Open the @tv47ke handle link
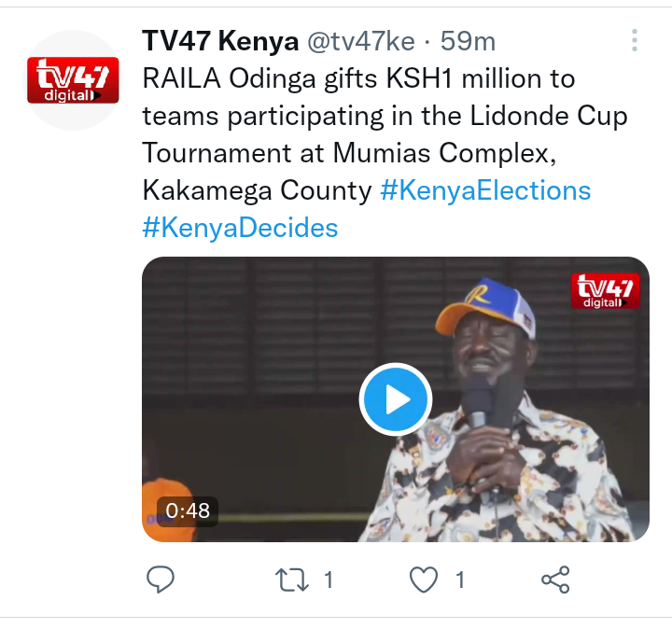Screen dimensions: 672x629 pos(361,42)
